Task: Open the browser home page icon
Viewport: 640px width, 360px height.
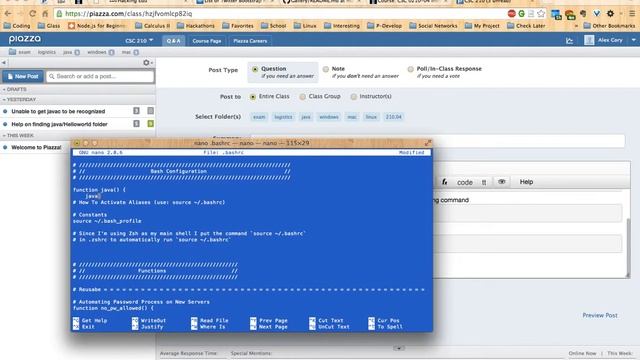Action: 45,13
